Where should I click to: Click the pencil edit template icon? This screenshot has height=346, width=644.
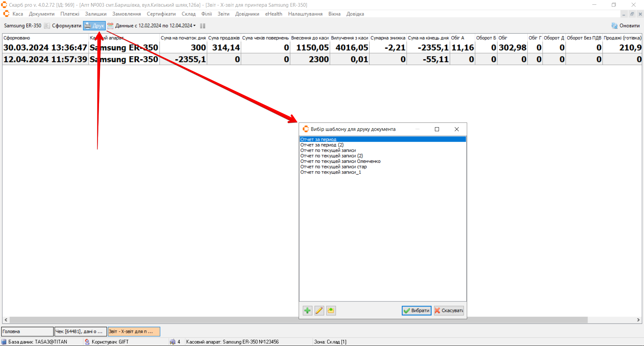click(319, 310)
